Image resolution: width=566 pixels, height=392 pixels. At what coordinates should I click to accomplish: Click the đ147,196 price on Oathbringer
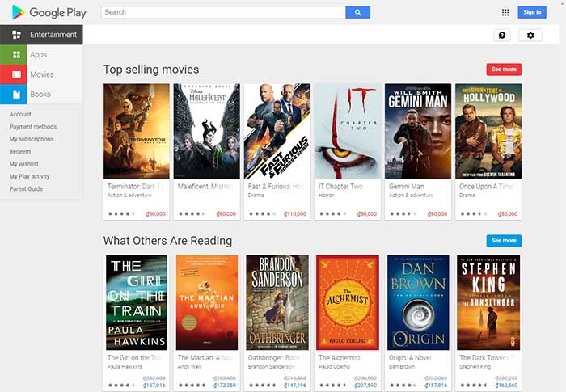coord(295,386)
